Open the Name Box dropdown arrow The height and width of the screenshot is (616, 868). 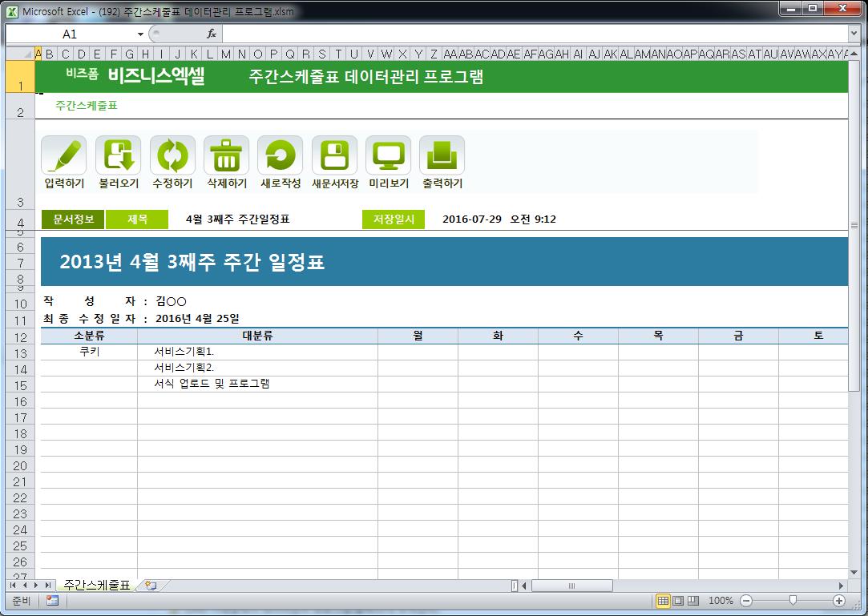[140, 34]
